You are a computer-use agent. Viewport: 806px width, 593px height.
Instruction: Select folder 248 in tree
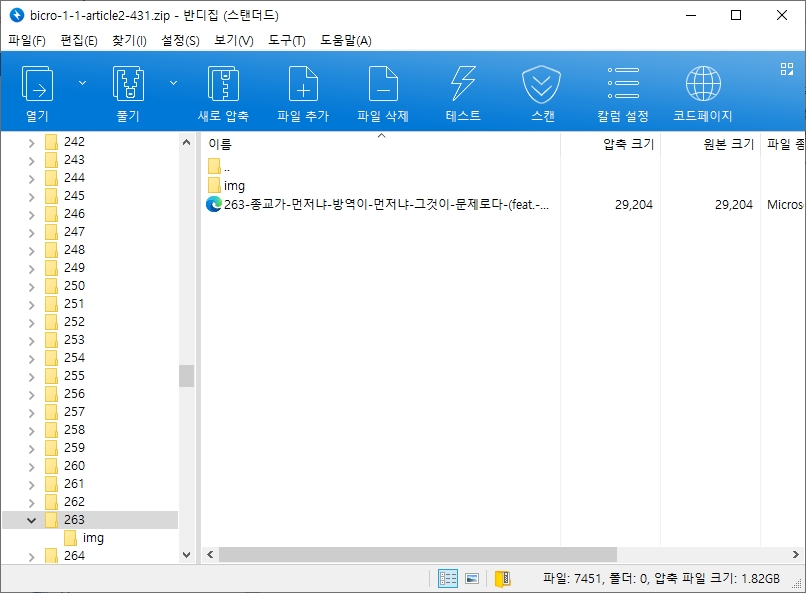(x=74, y=250)
